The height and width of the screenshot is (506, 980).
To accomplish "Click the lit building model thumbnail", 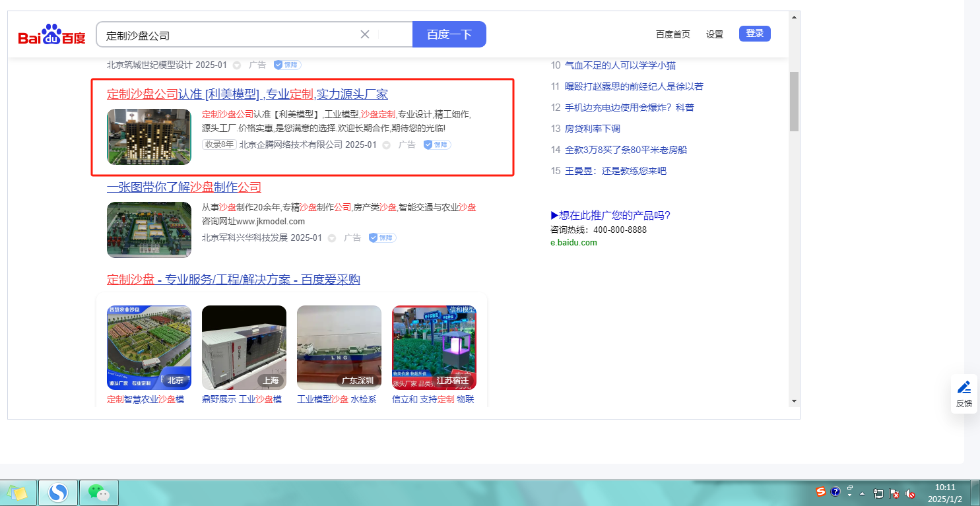I will [x=149, y=137].
